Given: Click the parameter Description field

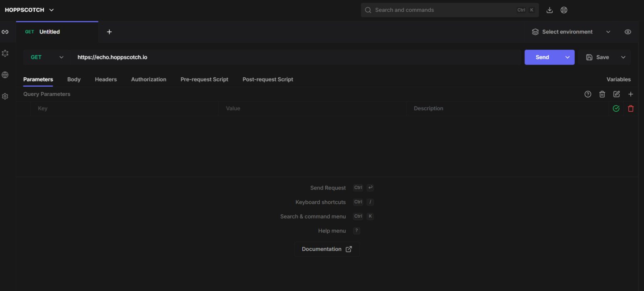Looking at the screenshot, I should click(508, 108).
